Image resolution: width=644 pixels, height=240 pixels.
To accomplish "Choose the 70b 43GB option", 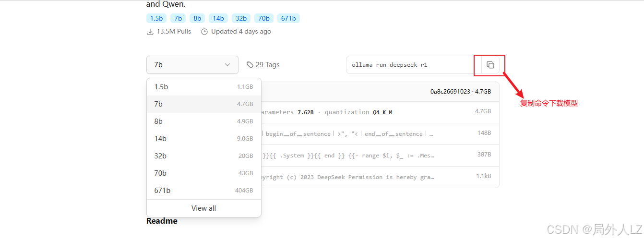I will coord(204,173).
